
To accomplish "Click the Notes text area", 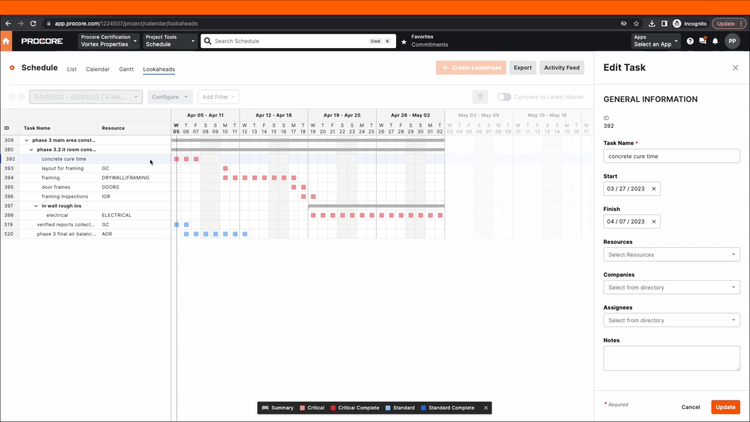I will pyautogui.click(x=672, y=358).
